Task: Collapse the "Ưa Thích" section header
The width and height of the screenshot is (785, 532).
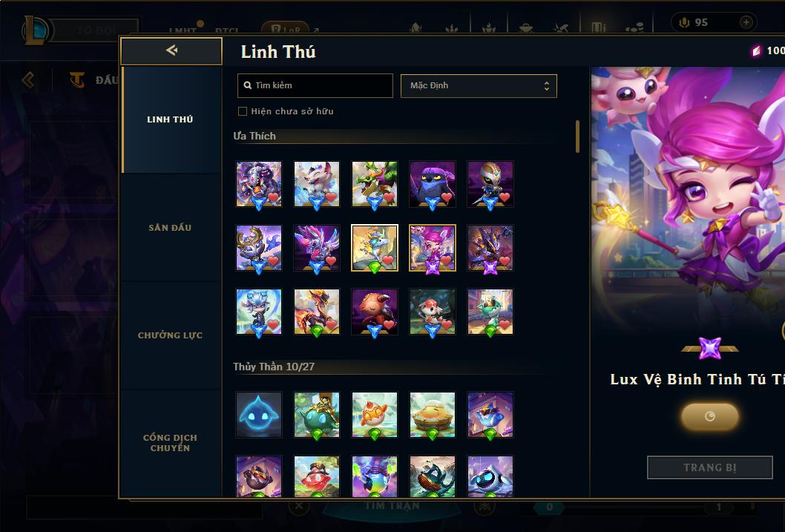Action: coord(254,136)
